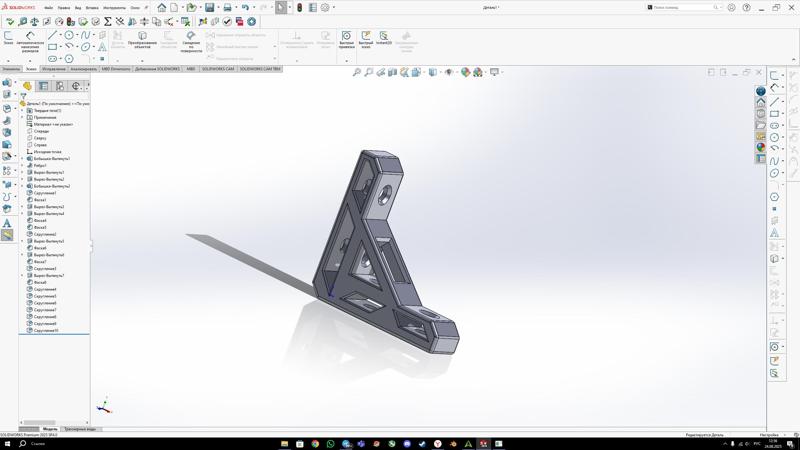This screenshot has height=450, width=800.
Task: Open PropertyManager tab in left panel
Action: pos(43,86)
